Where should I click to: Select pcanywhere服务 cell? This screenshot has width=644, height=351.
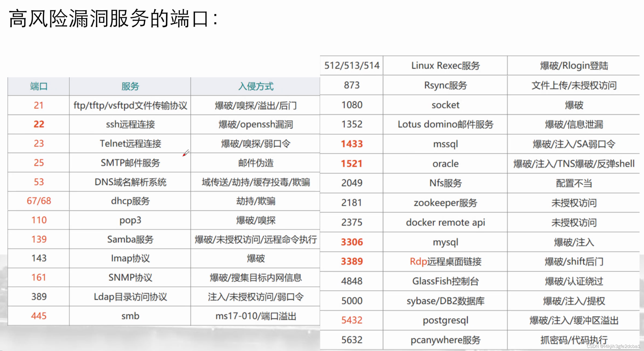click(445, 340)
